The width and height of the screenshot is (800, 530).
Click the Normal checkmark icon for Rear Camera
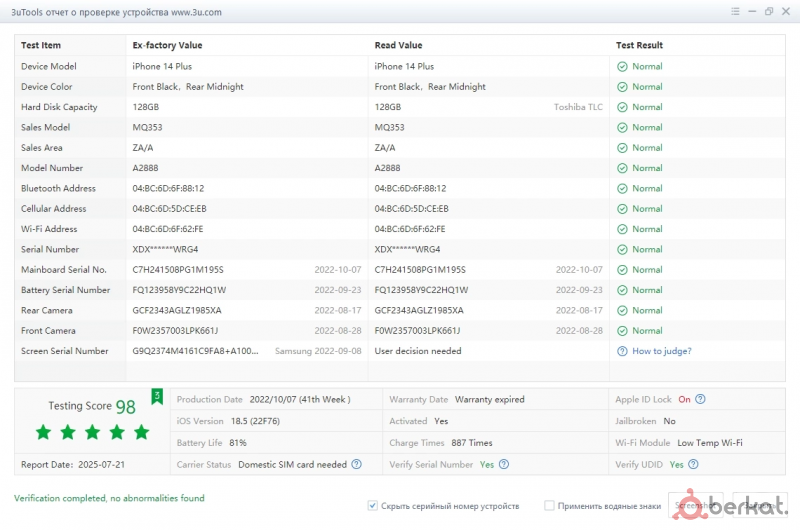[x=622, y=311]
